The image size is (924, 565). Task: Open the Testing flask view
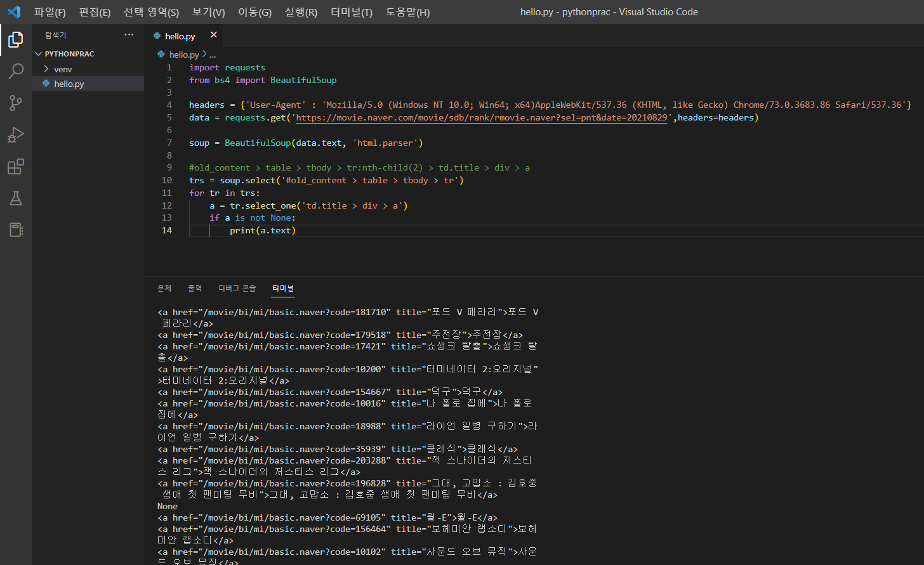point(15,198)
